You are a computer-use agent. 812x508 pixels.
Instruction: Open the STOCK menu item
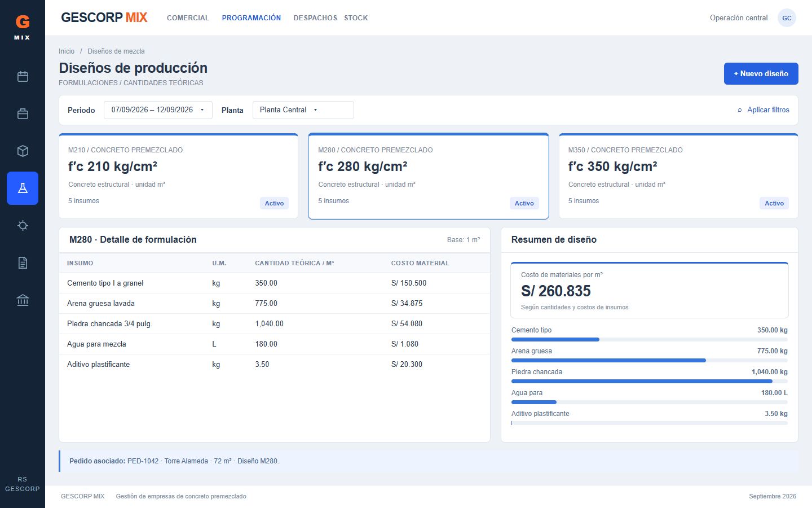[356, 18]
